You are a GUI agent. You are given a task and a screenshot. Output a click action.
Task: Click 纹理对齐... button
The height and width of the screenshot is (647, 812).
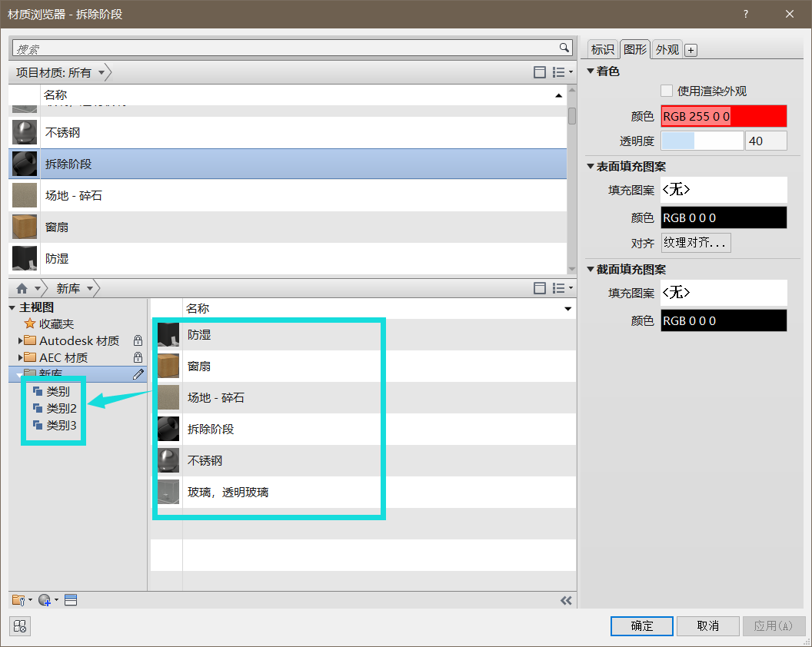point(696,243)
